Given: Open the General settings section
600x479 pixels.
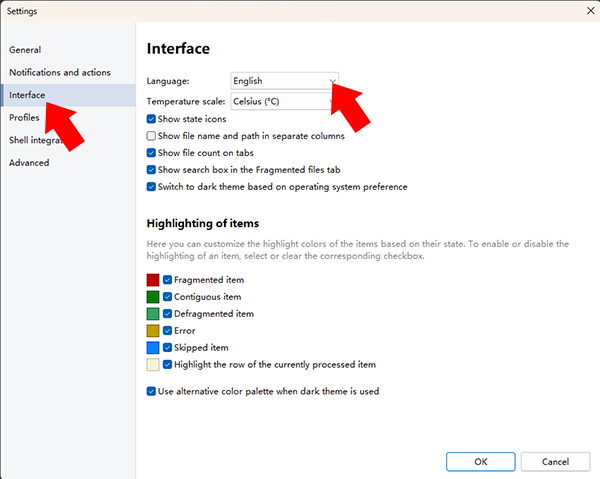Looking at the screenshot, I should click(25, 50).
